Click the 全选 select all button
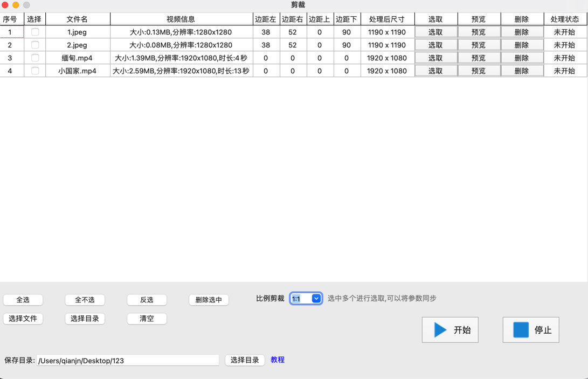The height and width of the screenshot is (379, 588). [x=23, y=300]
